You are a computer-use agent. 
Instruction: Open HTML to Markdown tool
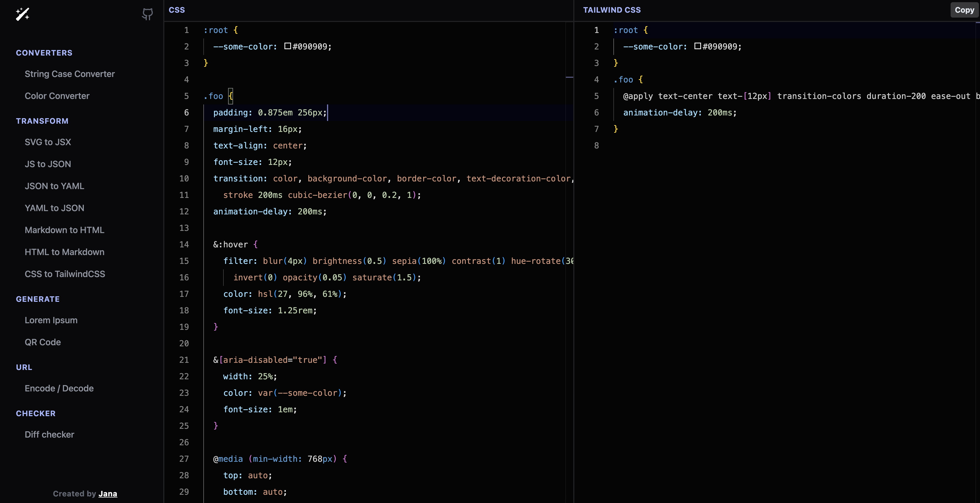click(64, 252)
